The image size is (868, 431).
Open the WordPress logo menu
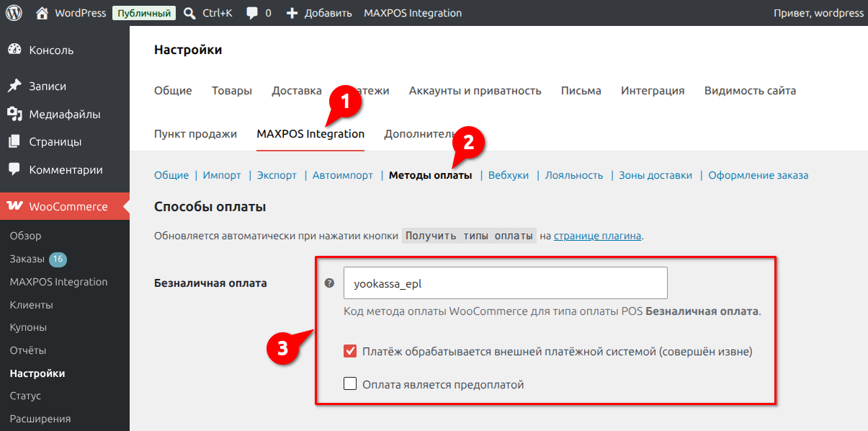(14, 13)
